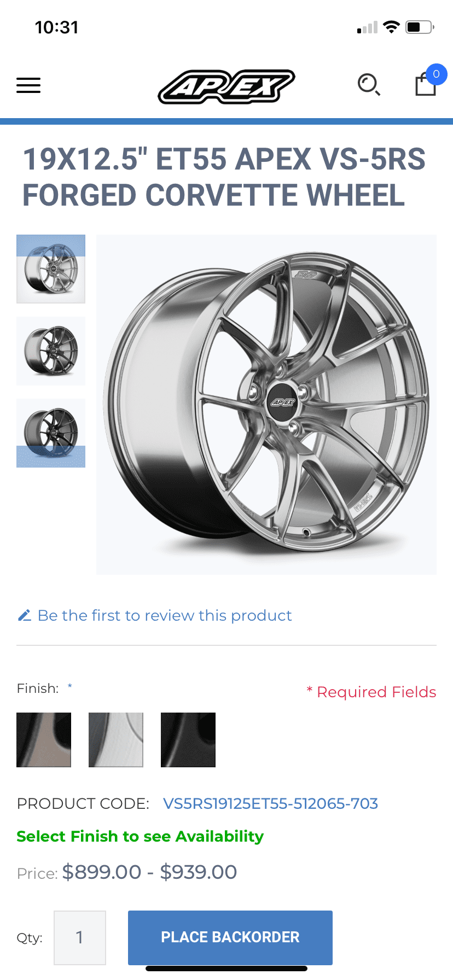Tap the cellular signal bars icon
453x980 pixels.
coord(367,27)
